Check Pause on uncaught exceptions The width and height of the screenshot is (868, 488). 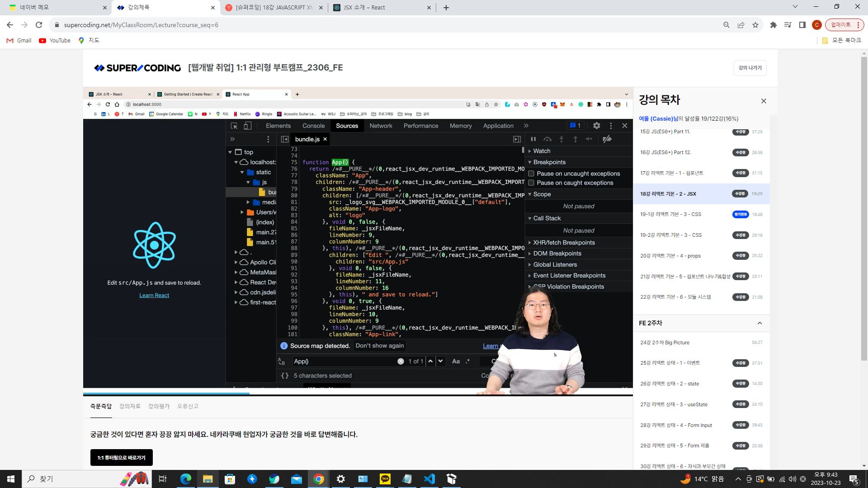pos(531,174)
